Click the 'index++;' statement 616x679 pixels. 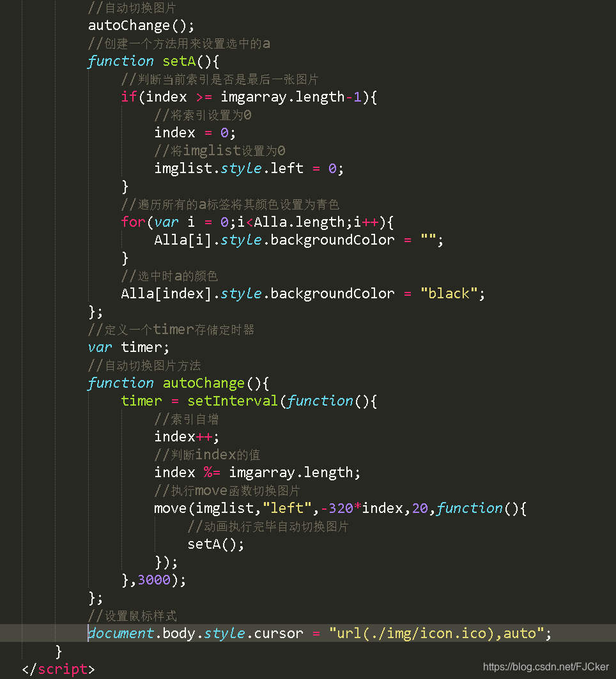[187, 436]
